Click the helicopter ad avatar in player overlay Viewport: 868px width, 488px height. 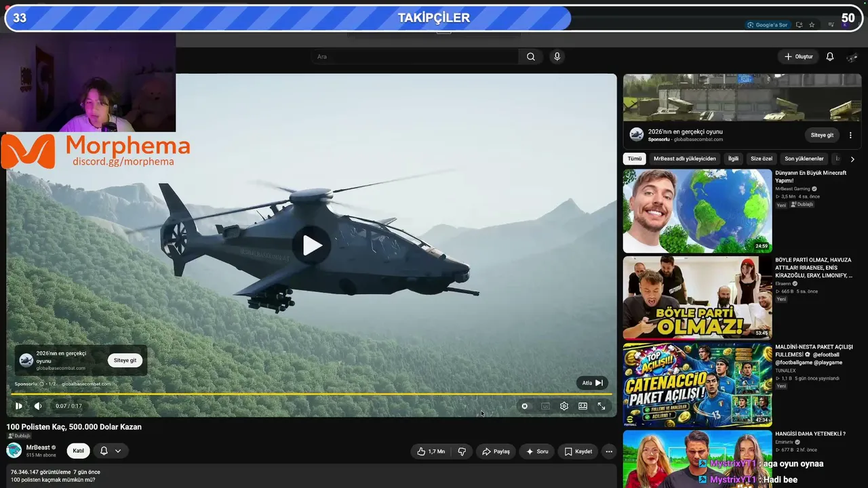[x=26, y=360]
